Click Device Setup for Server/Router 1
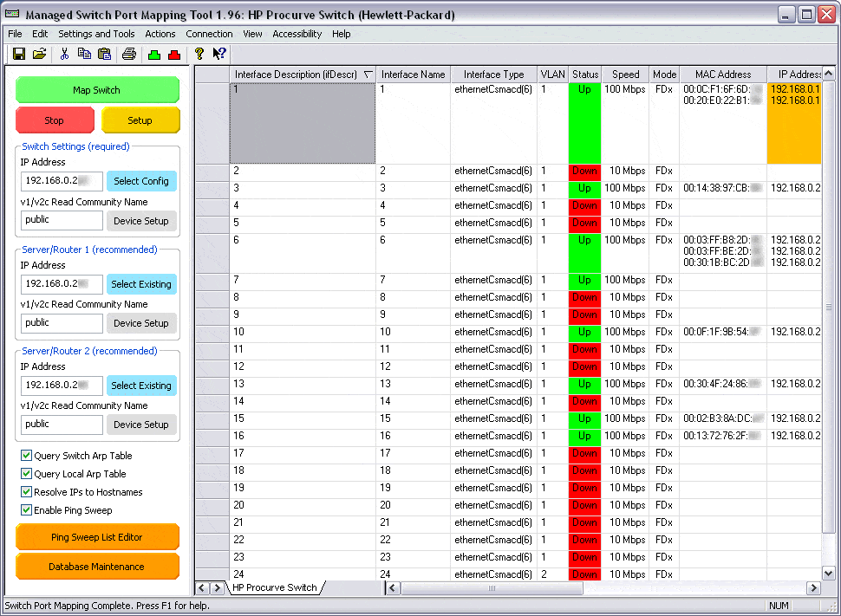The image size is (841, 616). (141, 323)
